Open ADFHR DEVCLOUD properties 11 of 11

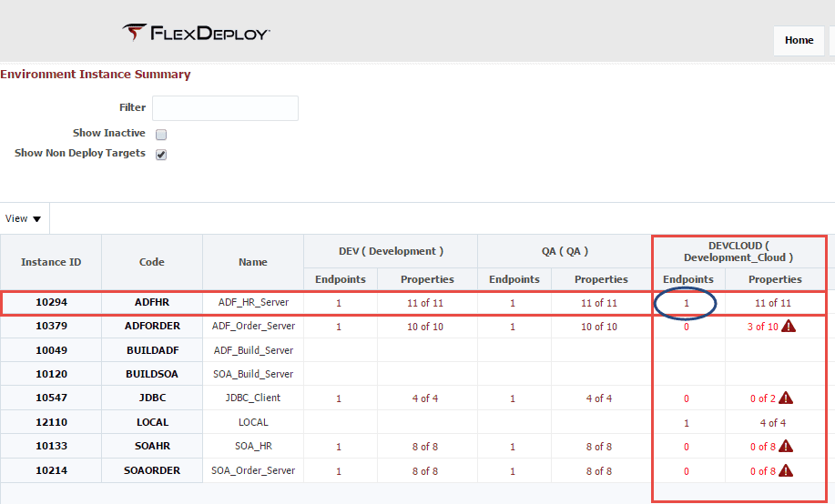point(773,303)
